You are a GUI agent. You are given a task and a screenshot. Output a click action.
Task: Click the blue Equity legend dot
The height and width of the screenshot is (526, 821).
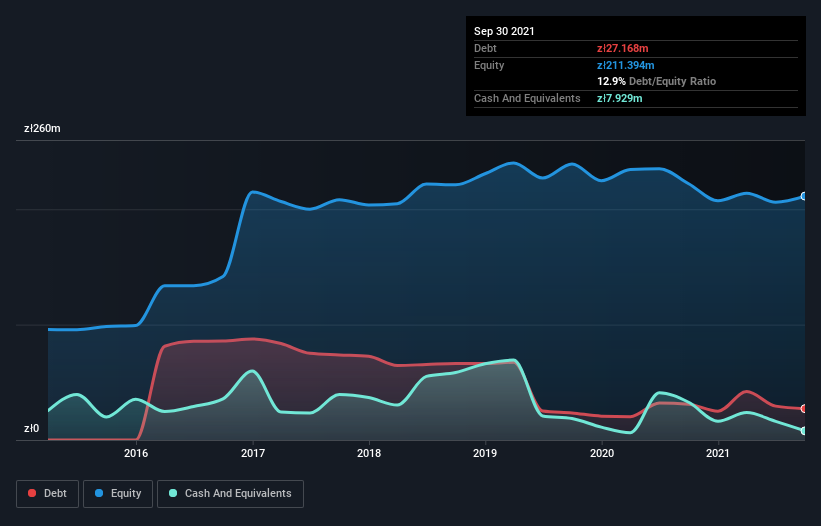coord(99,493)
